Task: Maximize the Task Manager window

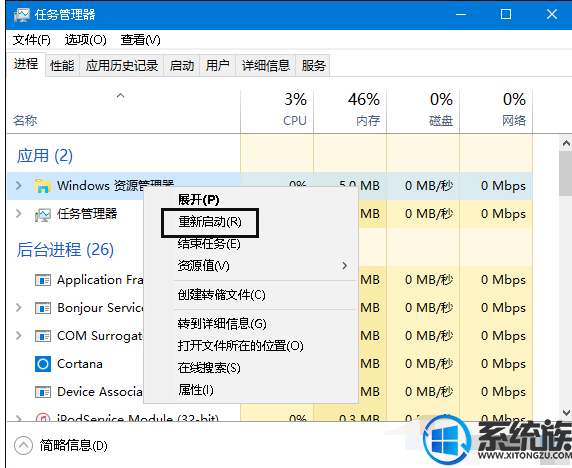Action: click(x=506, y=15)
